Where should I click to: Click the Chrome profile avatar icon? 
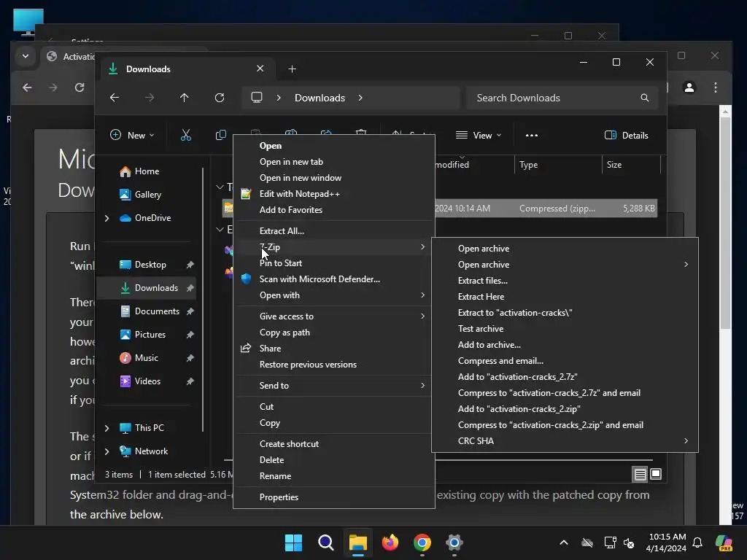point(689,87)
